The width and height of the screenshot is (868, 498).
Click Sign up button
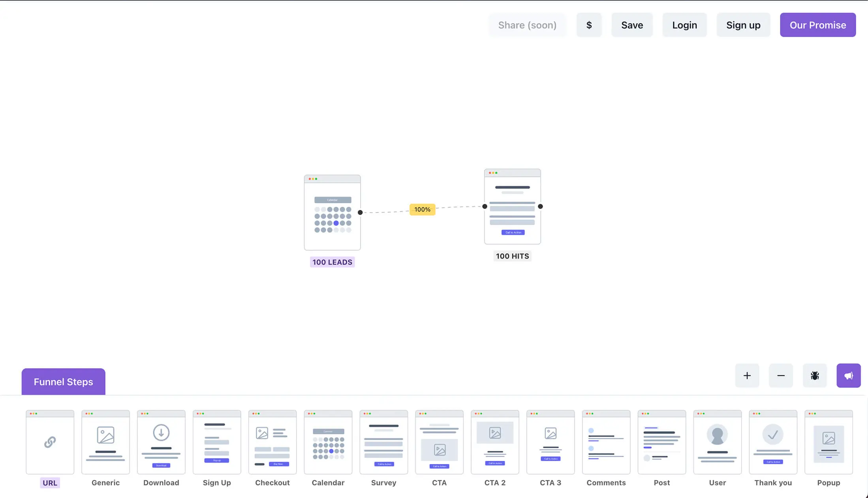click(744, 25)
